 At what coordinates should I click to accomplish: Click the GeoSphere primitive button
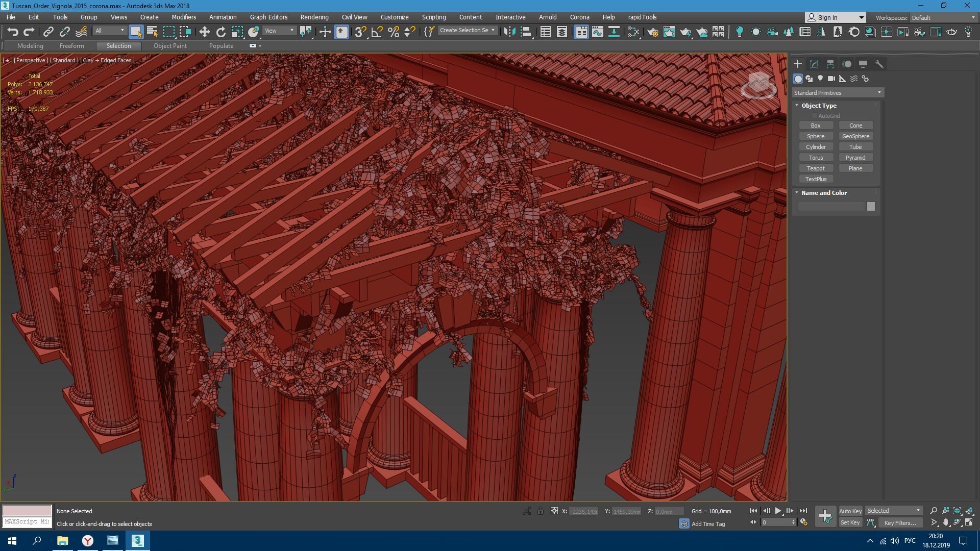point(855,136)
